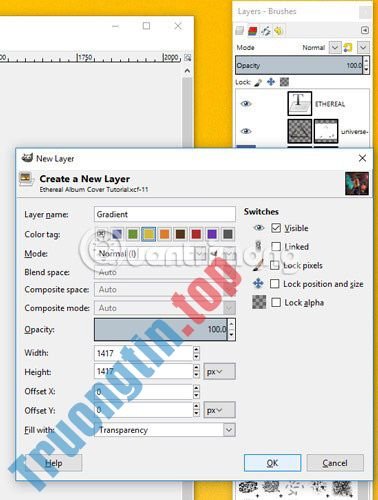The image size is (378, 500).
Task: Choose the brown color tag
Action: (x=180, y=234)
